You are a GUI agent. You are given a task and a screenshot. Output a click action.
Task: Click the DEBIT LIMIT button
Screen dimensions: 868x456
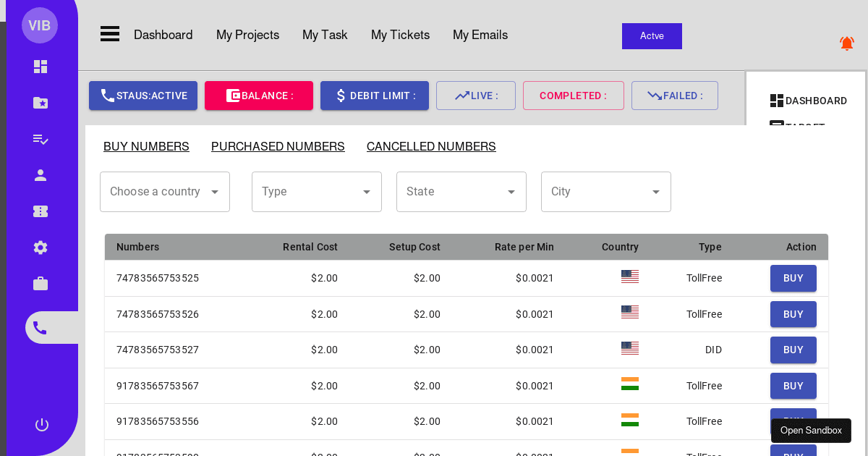click(x=375, y=96)
